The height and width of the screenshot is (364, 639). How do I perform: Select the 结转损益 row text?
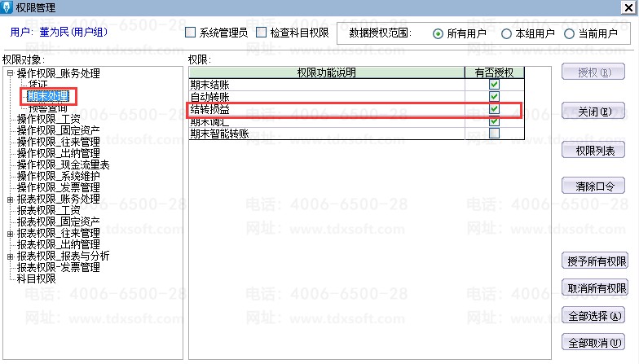point(210,109)
